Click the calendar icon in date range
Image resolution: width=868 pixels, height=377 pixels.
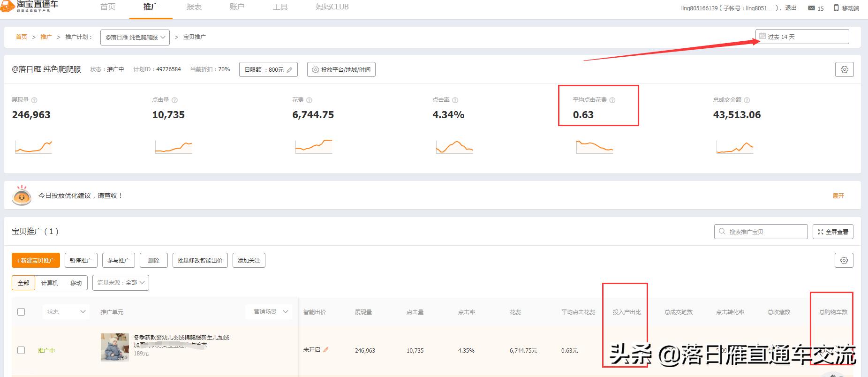[762, 36]
